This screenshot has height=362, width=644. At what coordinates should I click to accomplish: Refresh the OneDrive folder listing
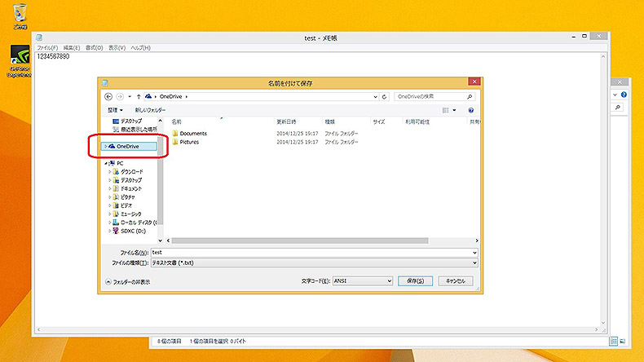385,96
